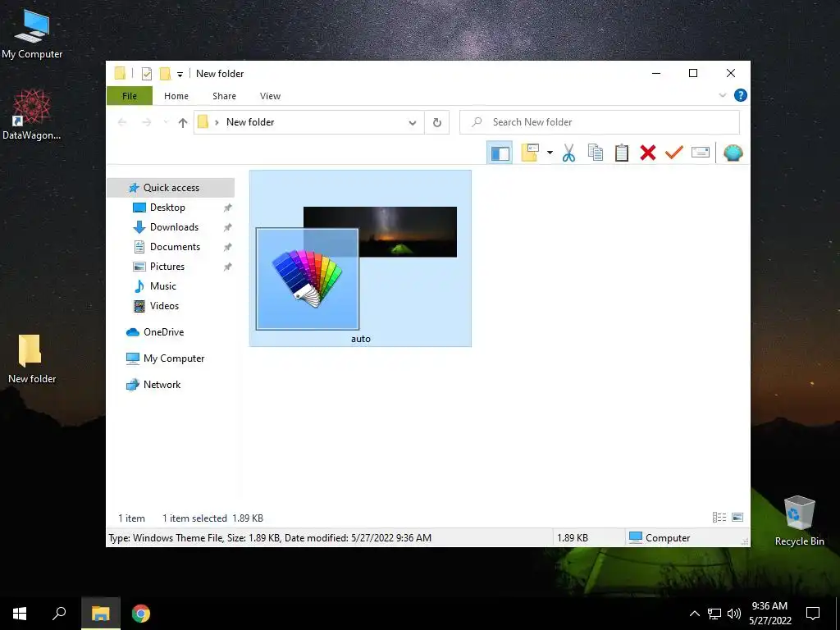Launch Google Chrome from the taskbar
The width and height of the screenshot is (840, 630).
(x=141, y=614)
